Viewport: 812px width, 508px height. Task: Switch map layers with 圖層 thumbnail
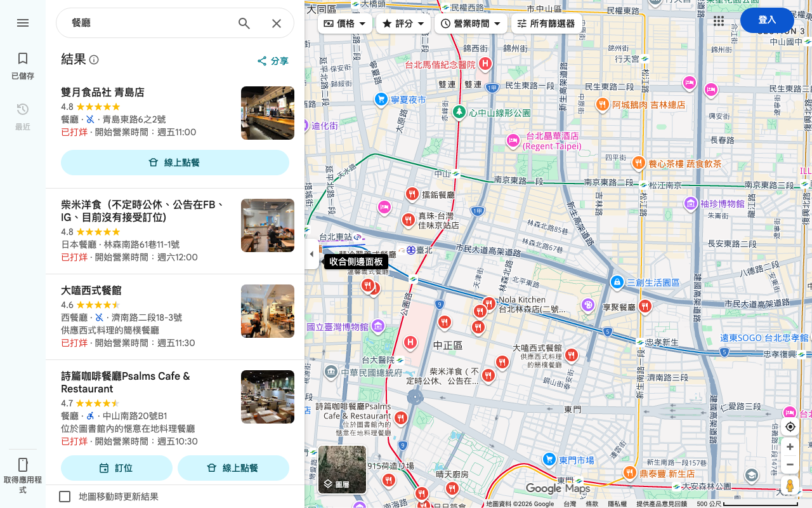click(342, 470)
